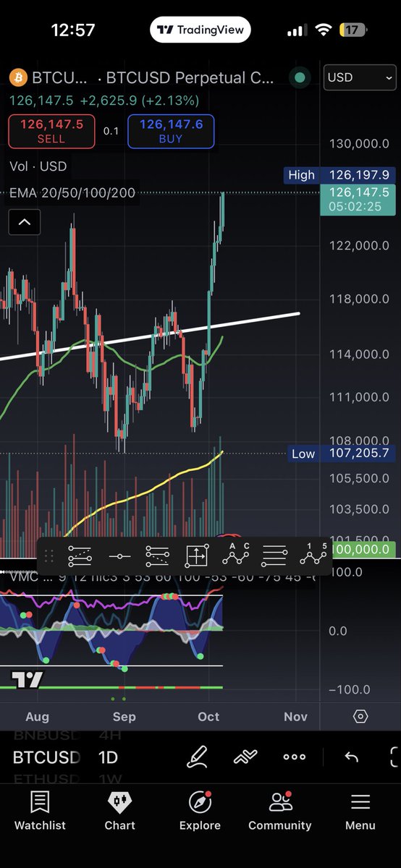This screenshot has height=868, width=401.
Task: Tap the undo arrow
Action: point(352,757)
